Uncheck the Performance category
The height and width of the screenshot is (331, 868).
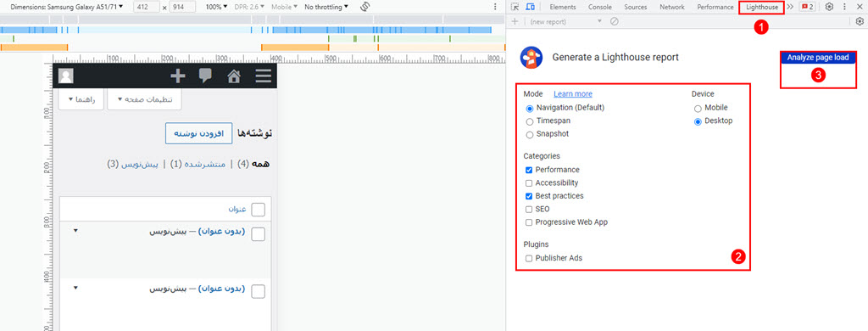(x=529, y=171)
